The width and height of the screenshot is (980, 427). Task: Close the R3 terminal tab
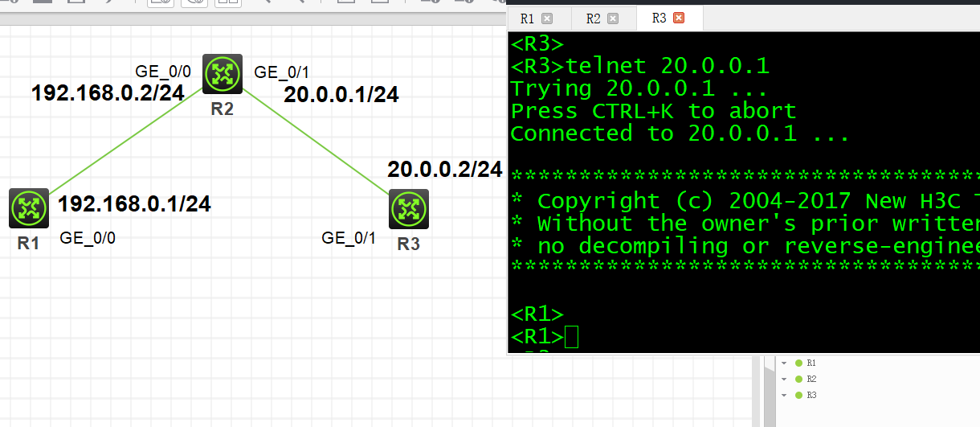click(679, 18)
